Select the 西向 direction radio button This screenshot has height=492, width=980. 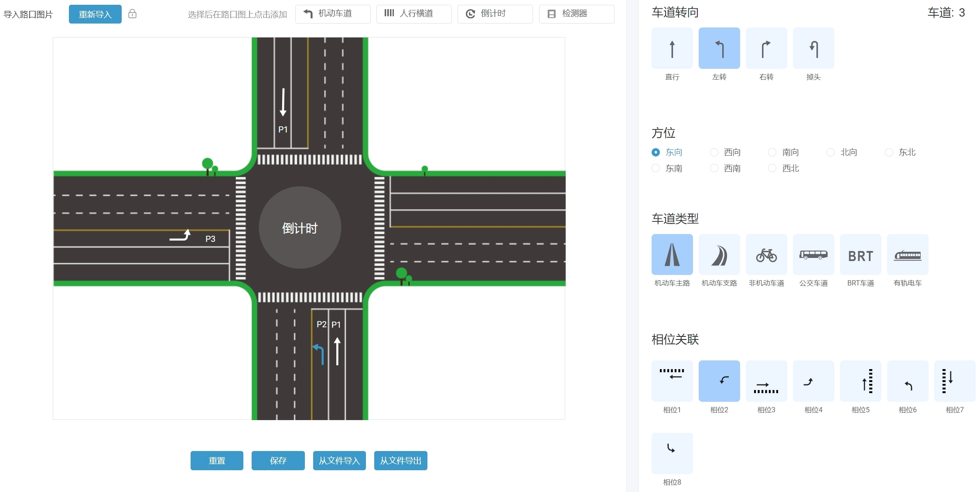coord(714,152)
